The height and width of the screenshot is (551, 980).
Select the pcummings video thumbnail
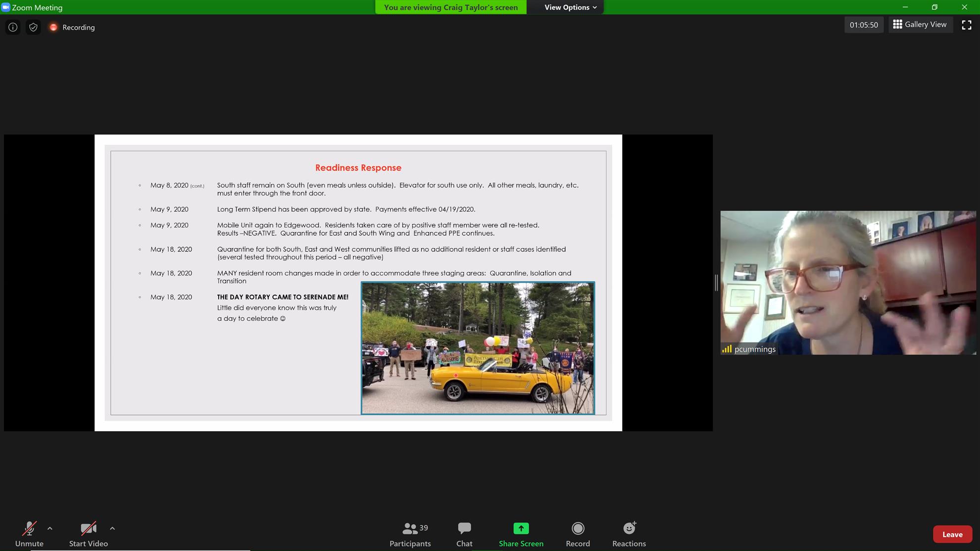[x=847, y=283]
